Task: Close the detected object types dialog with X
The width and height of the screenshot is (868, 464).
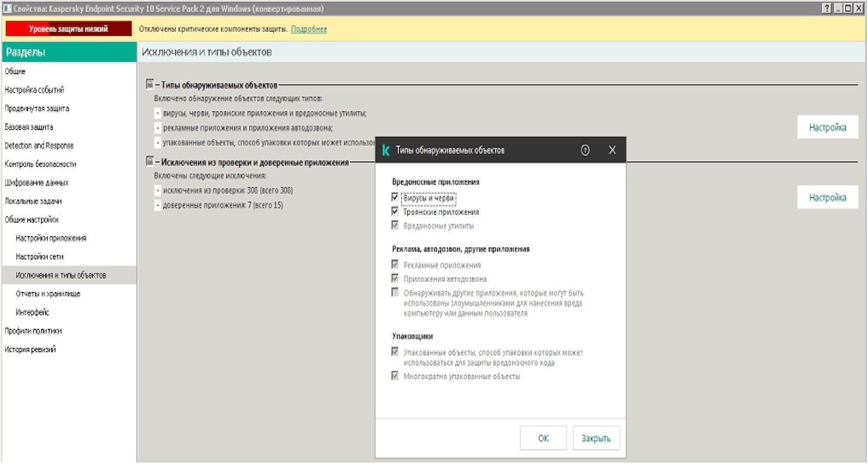Action: click(x=612, y=151)
